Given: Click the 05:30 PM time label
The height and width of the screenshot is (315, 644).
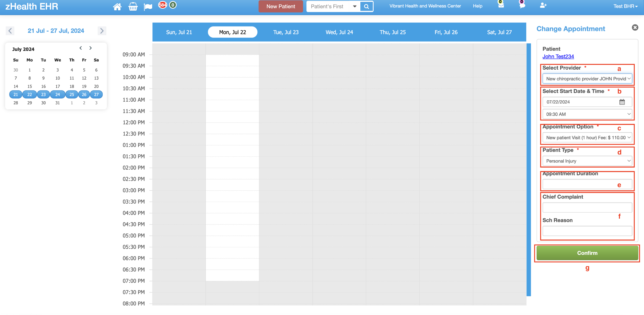Looking at the screenshot, I should pyautogui.click(x=134, y=247).
